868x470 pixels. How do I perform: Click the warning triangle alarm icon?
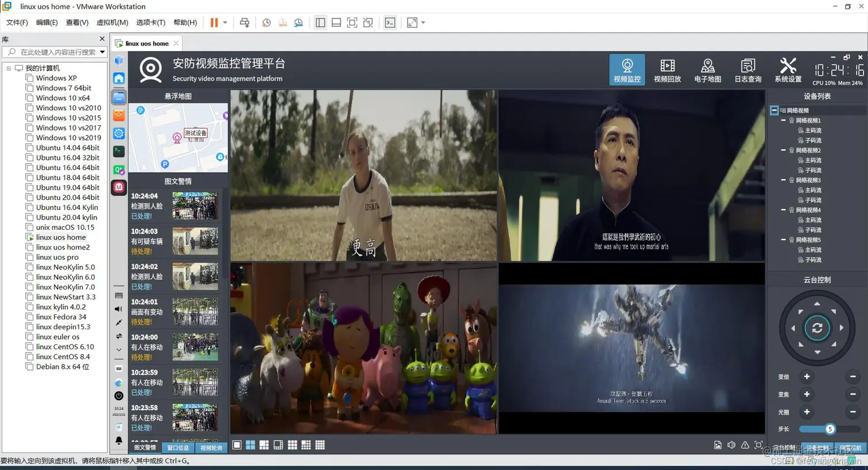(745, 445)
